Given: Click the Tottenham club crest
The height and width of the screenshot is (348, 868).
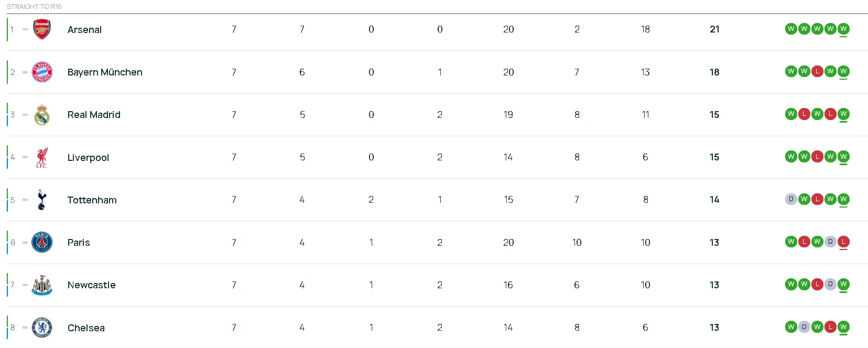Looking at the screenshot, I should pos(42,200).
